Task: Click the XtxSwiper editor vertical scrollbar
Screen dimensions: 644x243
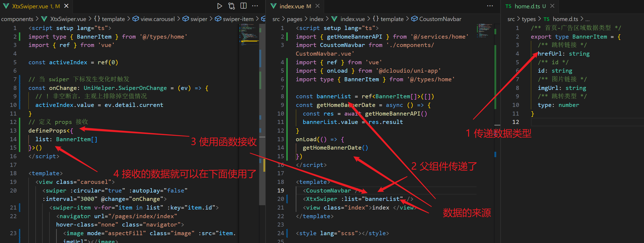Action: pyautogui.click(x=262, y=115)
